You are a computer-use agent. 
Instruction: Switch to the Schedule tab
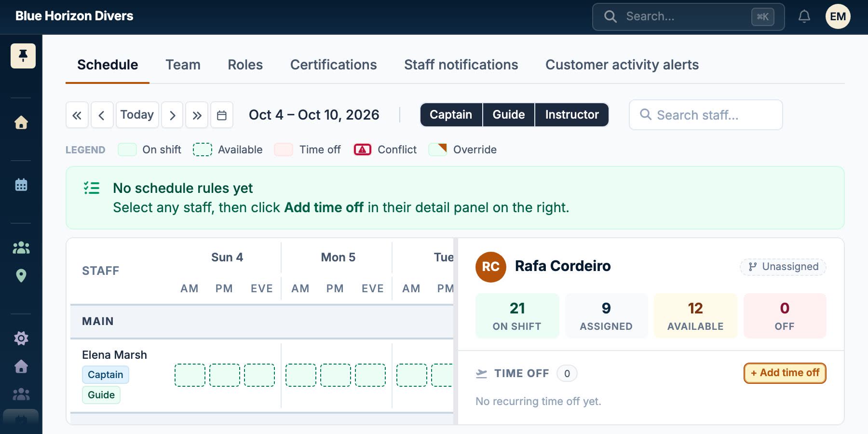coord(108,65)
